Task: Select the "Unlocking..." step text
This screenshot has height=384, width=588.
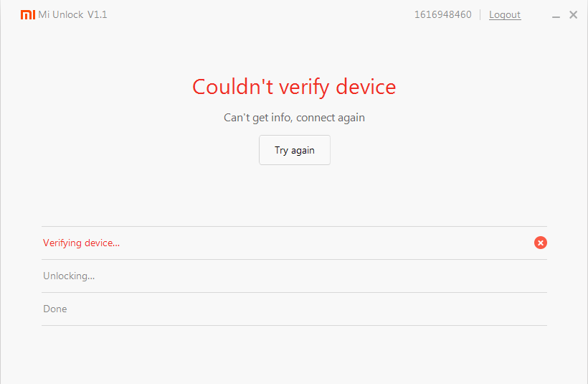Action: point(69,276)
